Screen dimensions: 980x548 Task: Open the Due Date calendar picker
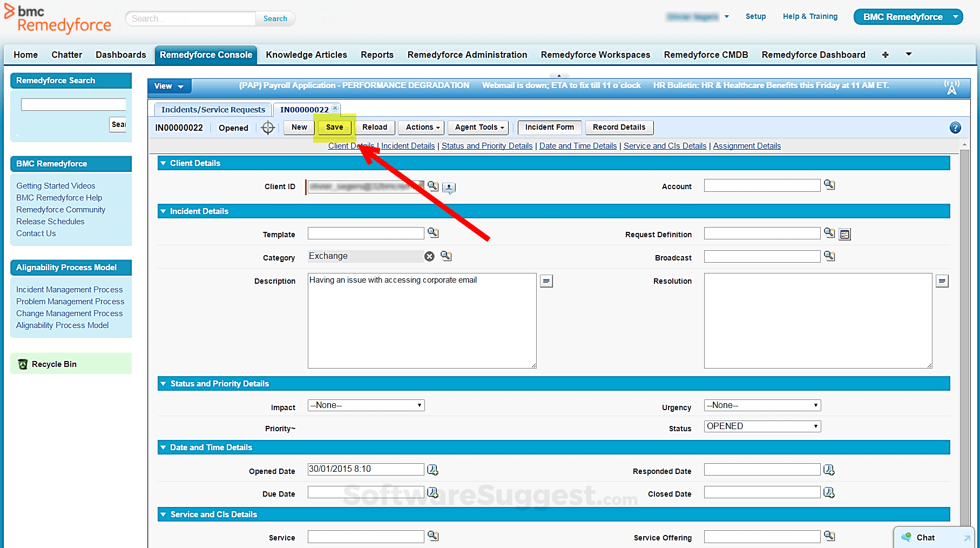click(433, 492)
